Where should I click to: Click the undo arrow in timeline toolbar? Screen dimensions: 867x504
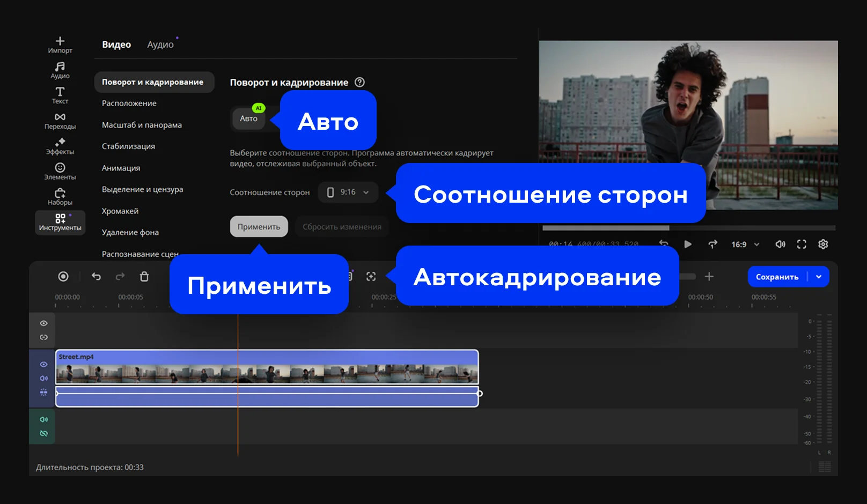click(x=96, y=277)
